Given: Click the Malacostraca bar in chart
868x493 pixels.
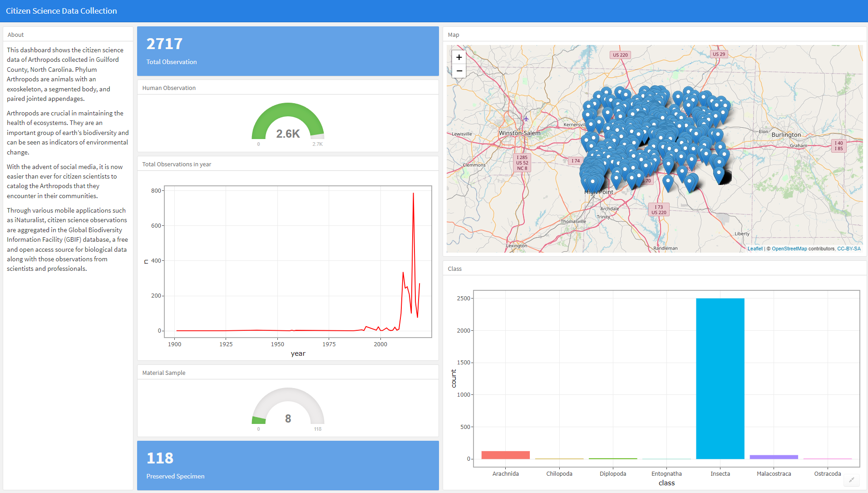Looking at the screenshot, I should pyautogui.click(x=774, y=457).
